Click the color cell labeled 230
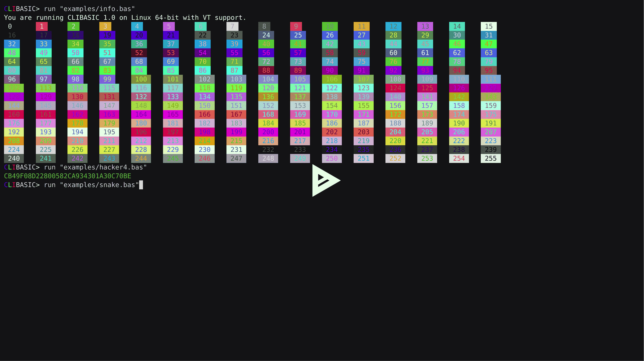This screenshot has width=644, height=361. pyautogui.click(x=205, y=150)
